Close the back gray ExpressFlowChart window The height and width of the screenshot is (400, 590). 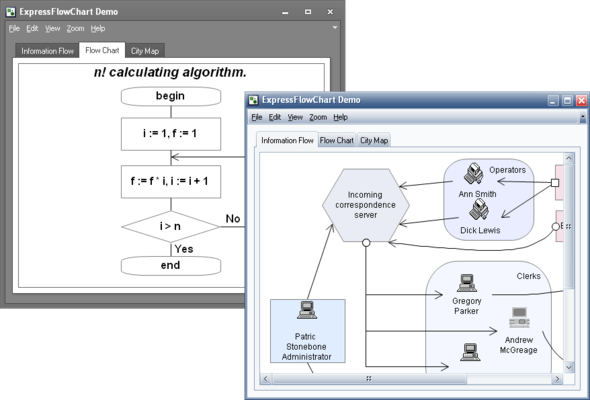click(x=330, y=12)
